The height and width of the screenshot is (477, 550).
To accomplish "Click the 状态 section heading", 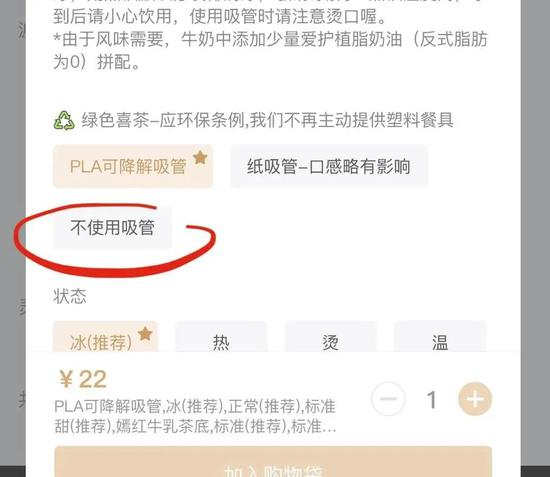I will pos(69,296).
